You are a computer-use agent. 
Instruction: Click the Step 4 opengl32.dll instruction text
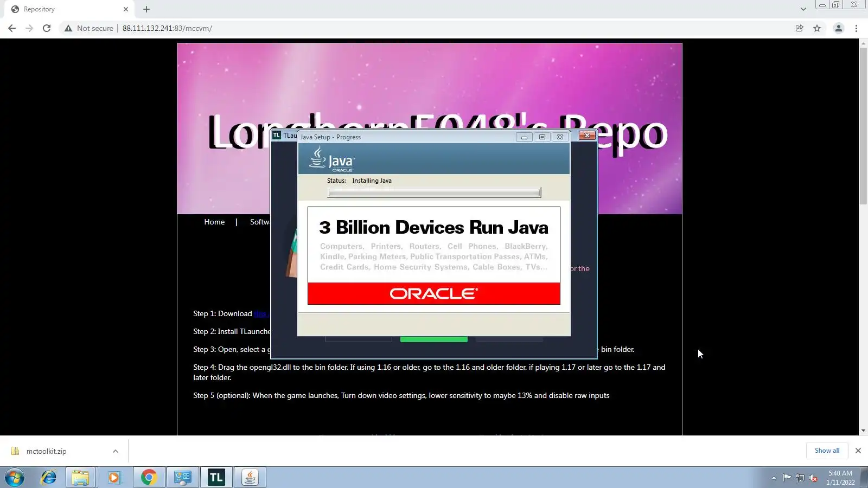429,372
